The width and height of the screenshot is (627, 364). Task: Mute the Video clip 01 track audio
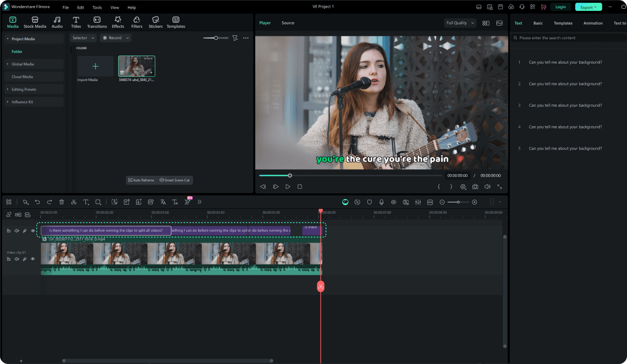pyautogui.click(x=17, y=259)
